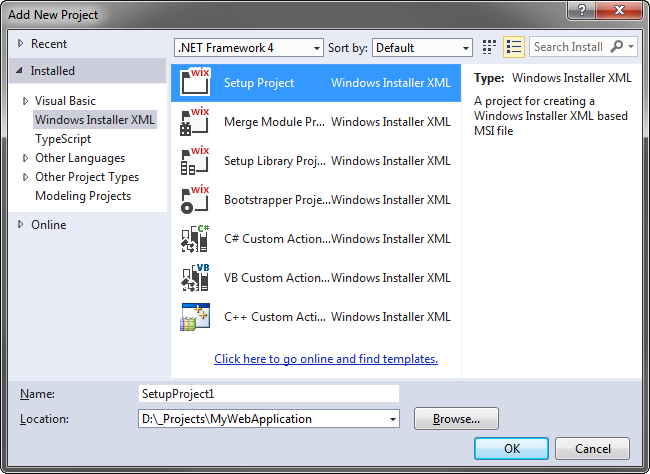Select the Visual Basic category label
Viewport: 650px width, 474px height.
pyautogui.click(x=65, y=101)
